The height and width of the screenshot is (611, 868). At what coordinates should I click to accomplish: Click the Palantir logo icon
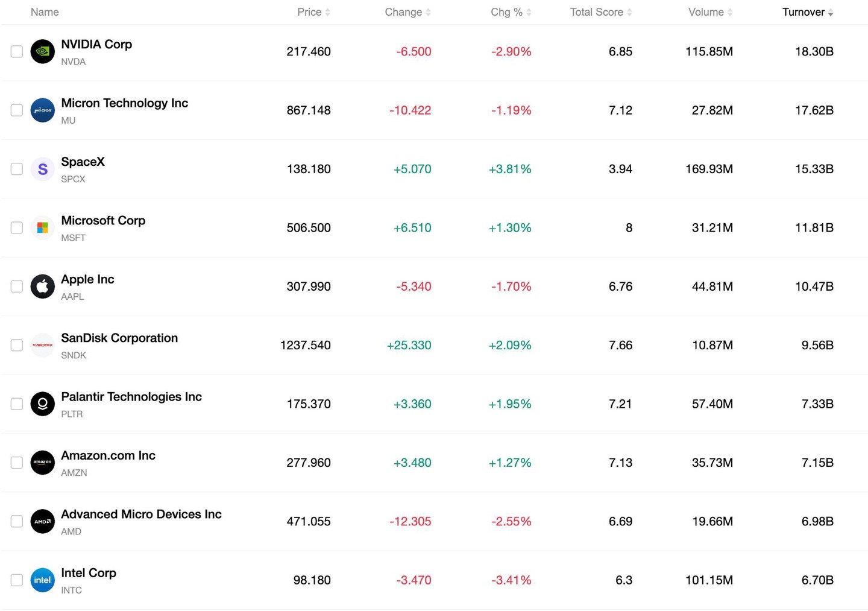(x=42, y=404)
